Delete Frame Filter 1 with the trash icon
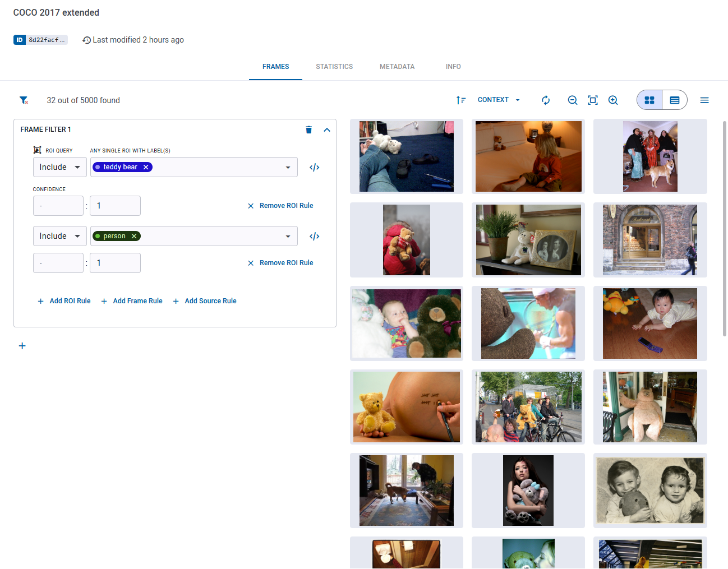Screen dimensions: 728x569 pos(308,129)
